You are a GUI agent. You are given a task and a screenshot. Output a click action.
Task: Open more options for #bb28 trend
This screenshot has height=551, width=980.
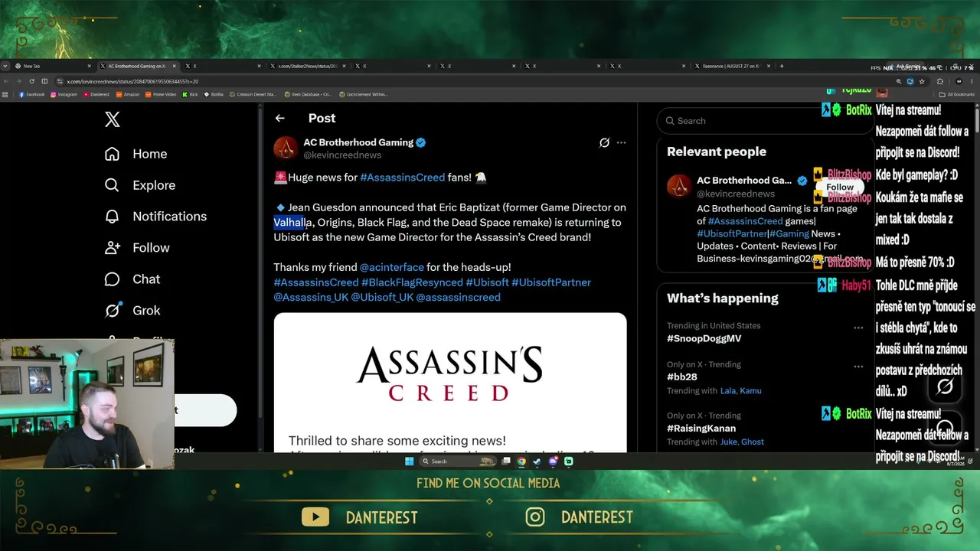pos(858,367)
